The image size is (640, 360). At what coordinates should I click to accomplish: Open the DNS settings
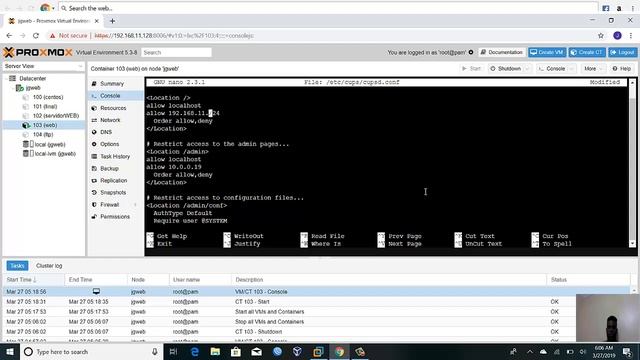(106, 132)
